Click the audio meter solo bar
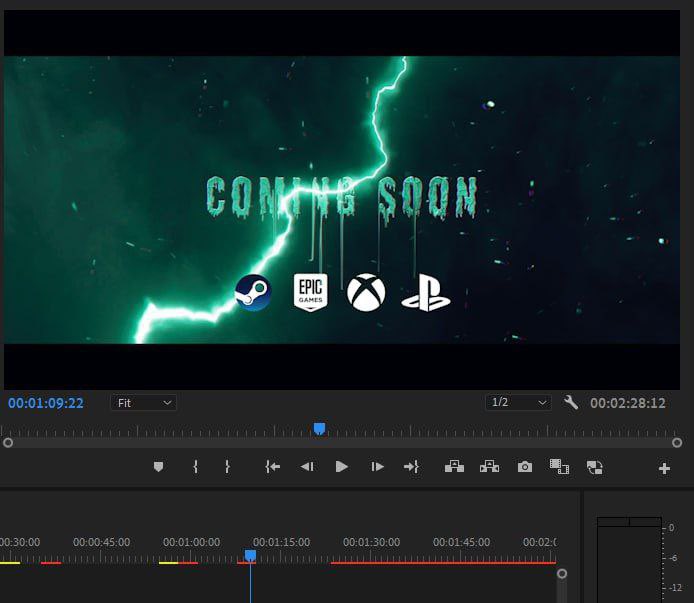 [629, 522]
